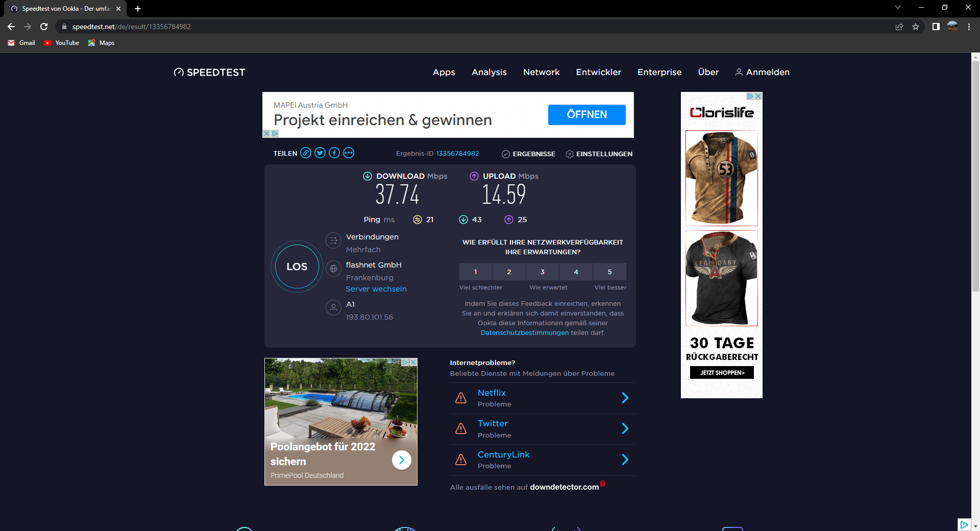The height and width of the screenshot is (531, 980).
Task: Click the Speedtest logo
Action: [209, 72]
